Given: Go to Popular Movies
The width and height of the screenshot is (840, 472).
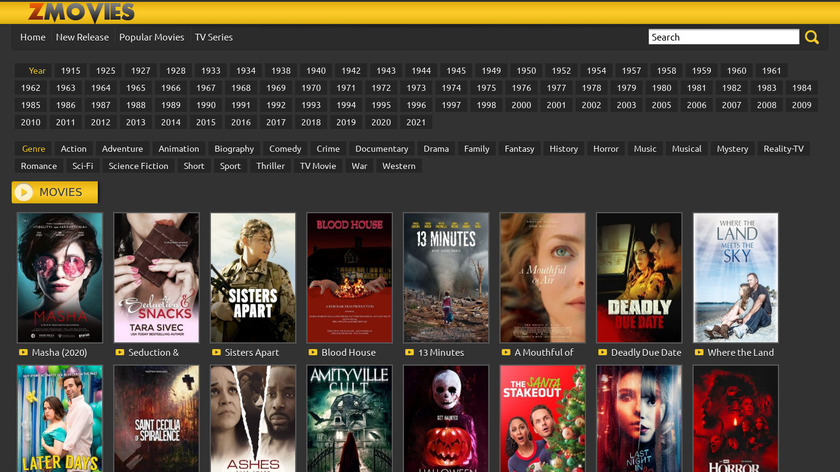Looking at the screenshot, I should pyautogui.click(x=152, y=37).
